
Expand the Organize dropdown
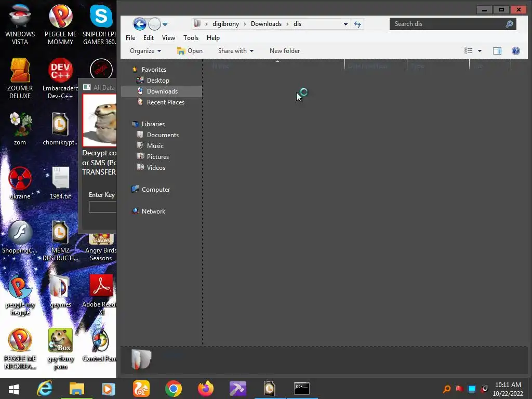pos(145,51)
